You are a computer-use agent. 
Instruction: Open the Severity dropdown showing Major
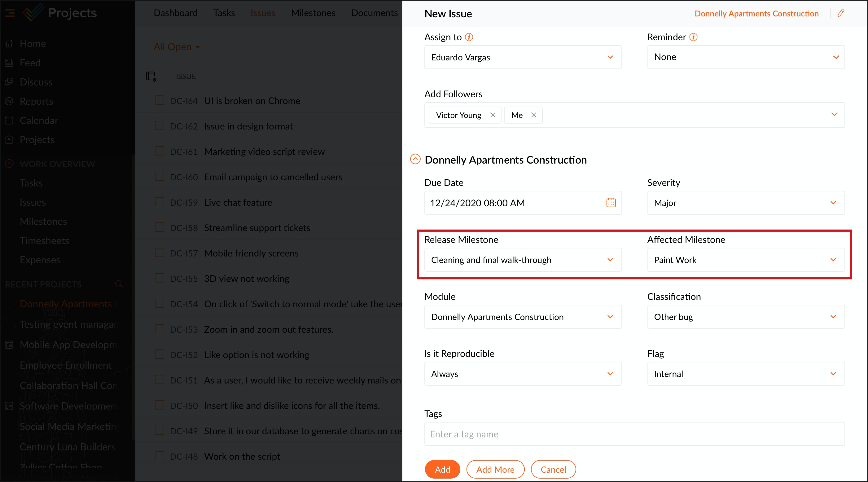tap(745, 203)
